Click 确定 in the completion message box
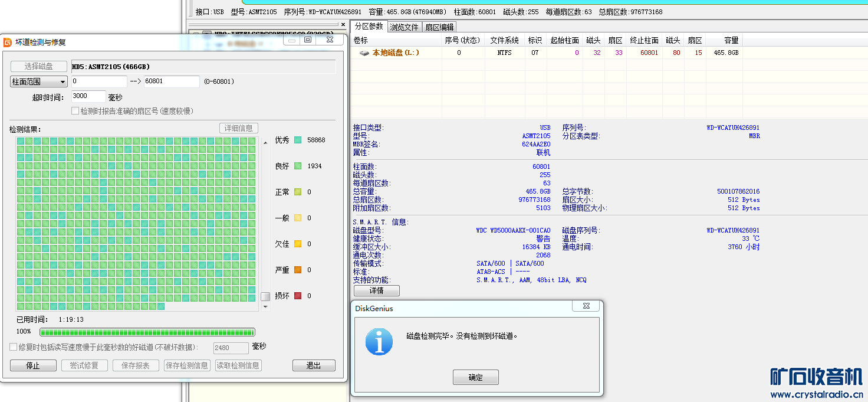 (475, 377)
